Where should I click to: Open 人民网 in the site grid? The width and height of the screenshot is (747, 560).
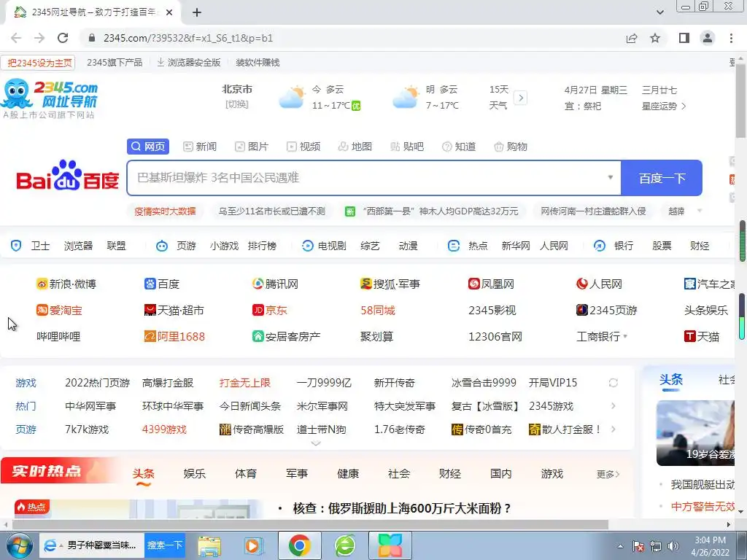tap(600, 284)
